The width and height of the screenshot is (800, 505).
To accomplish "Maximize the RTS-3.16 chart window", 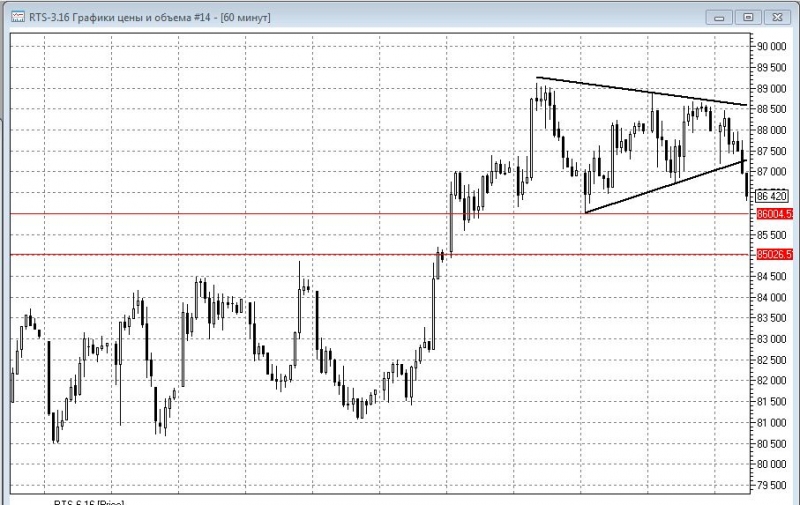I will click(748, 17).
